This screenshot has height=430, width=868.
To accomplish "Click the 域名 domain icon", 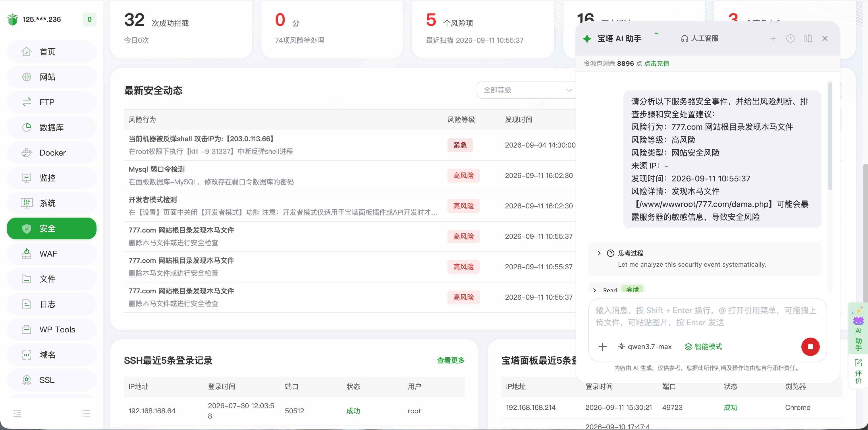I will tap(27, 355).
